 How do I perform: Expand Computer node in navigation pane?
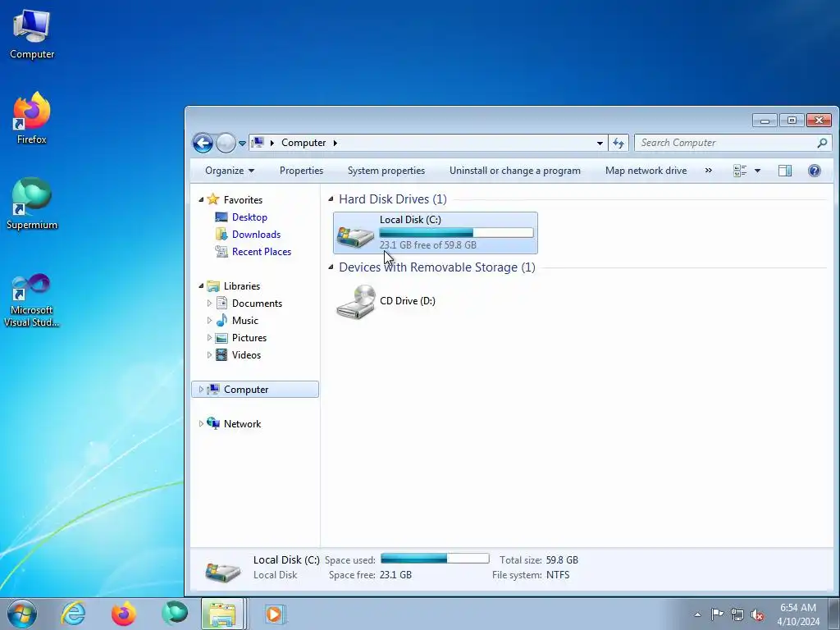coord(201,390)
